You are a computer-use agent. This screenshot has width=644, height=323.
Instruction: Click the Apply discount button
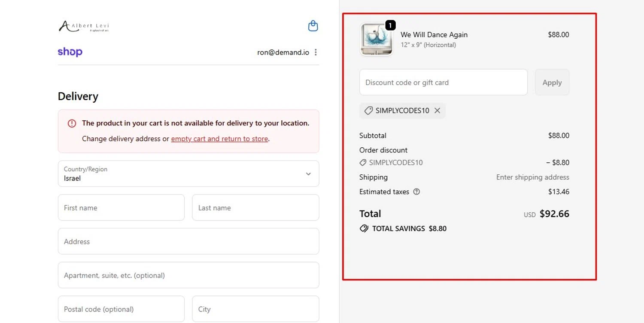(x=552, y=82)
